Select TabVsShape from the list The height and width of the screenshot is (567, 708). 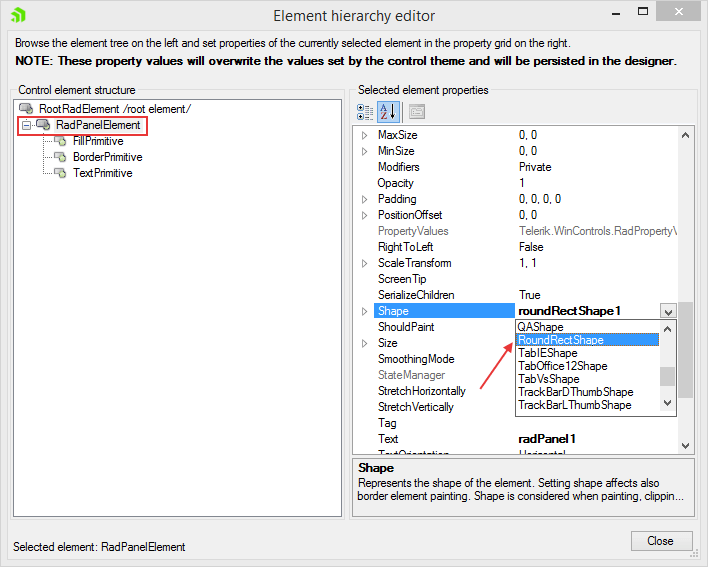click(x=587, y=379)
